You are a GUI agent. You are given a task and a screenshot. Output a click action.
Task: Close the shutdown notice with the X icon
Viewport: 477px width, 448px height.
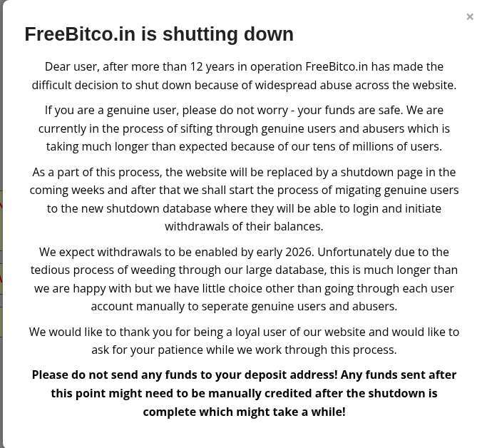[x=470, y=16]
